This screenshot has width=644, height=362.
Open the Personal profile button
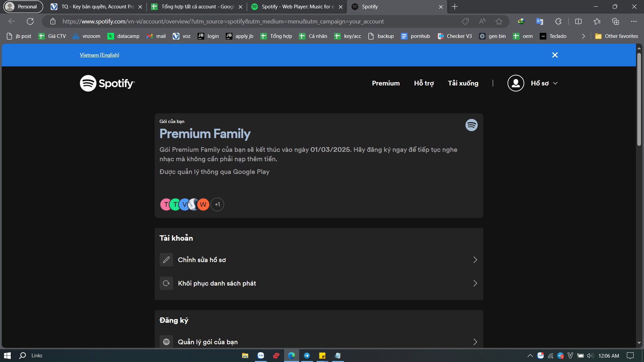23,7
